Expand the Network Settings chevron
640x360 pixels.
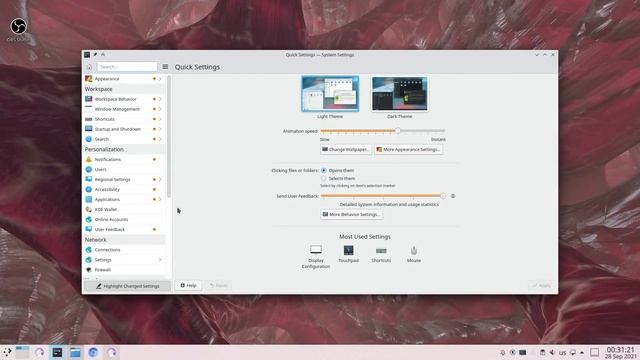coord(160,260)
